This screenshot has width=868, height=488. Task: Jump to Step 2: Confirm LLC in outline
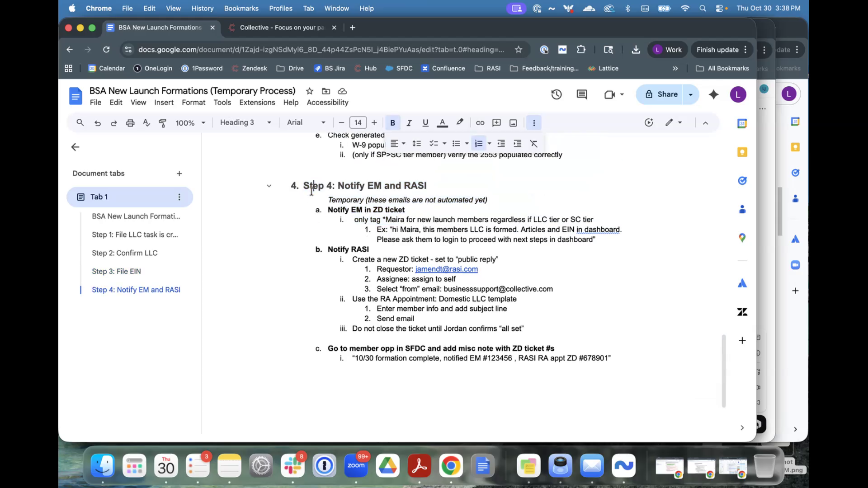pyautogui.click(x=125, y=253)
